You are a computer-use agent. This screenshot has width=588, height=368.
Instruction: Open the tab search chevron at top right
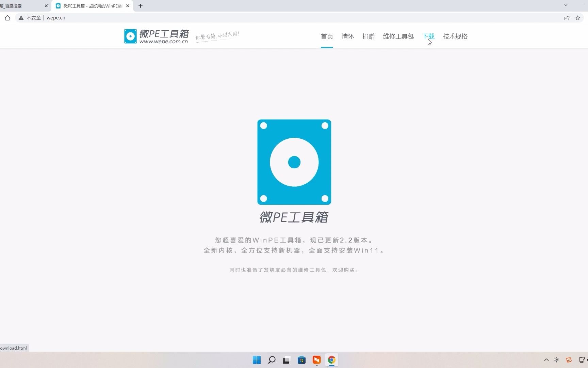pyautogui.click(x=566, y=5)
